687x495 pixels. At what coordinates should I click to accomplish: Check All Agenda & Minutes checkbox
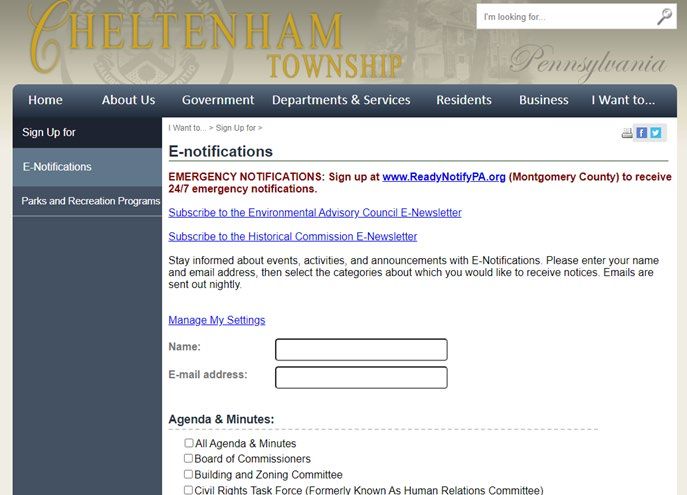click(x=189, y=443)
